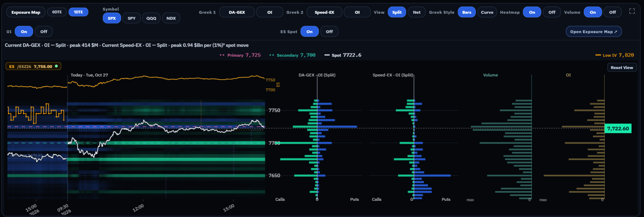Viewport: 644px width, 217px height.
Task: Click the 7700 strike axis label
Action: 274,143
